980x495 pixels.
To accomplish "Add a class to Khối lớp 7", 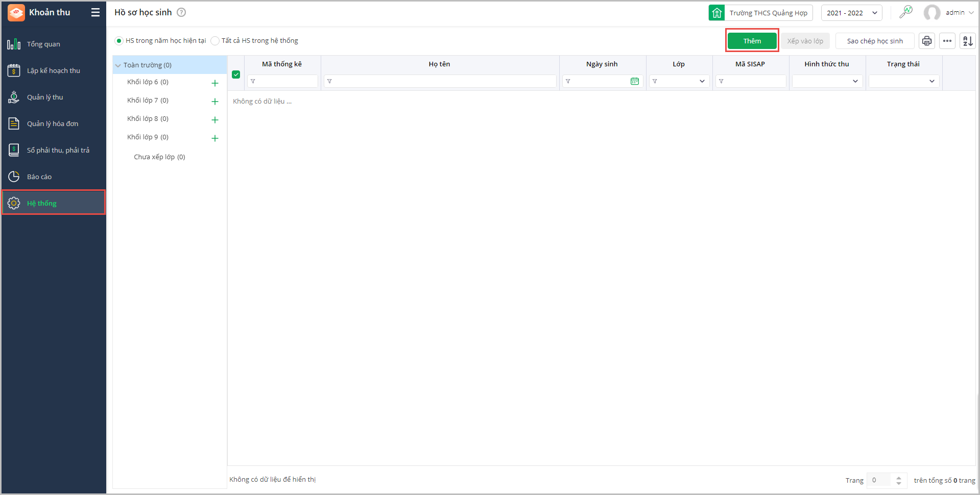I will click(215, 102).
